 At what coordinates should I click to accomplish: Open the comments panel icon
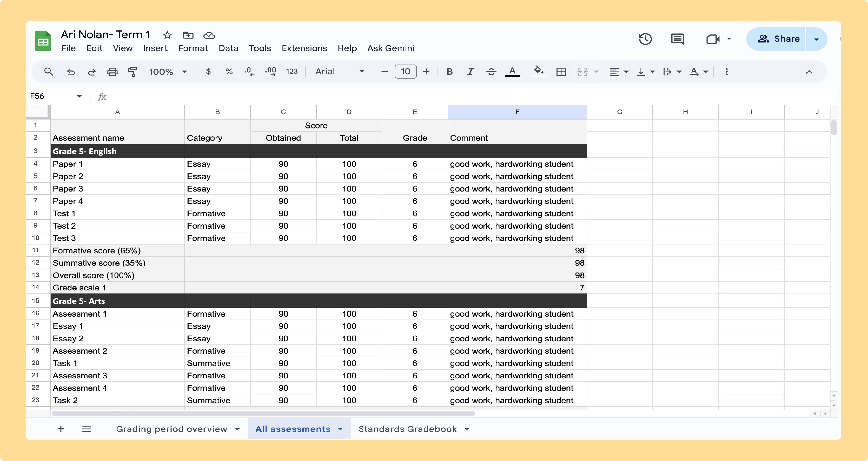click(677, 39)
